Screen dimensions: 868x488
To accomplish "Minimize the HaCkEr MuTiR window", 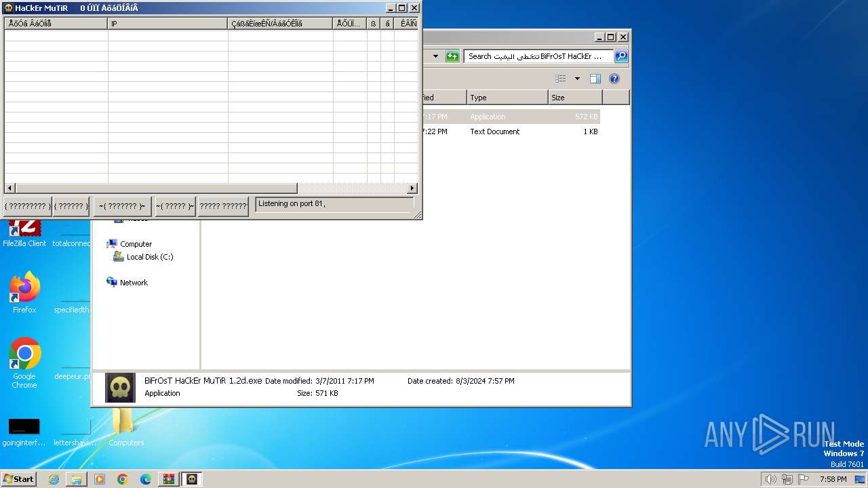I will (x=391, y=8).
